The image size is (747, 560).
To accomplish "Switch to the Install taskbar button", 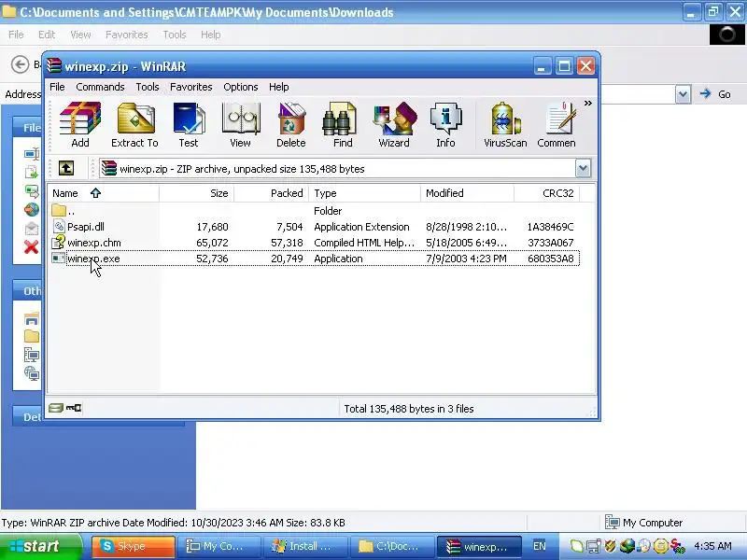I will click(305, 546).
